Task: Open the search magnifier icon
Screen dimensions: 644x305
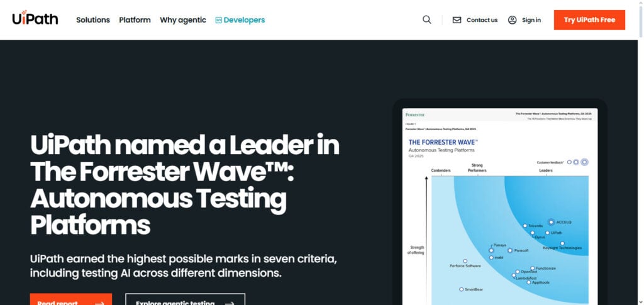Action: click(427, 19)
